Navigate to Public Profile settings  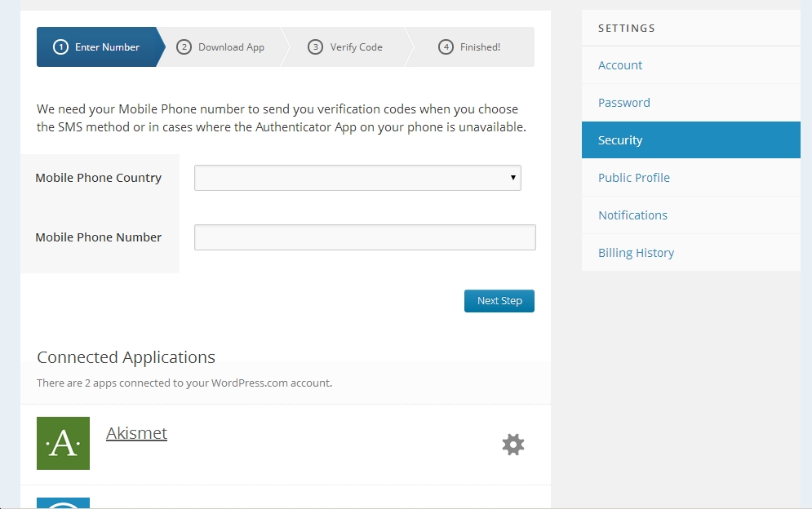[x=634, y=178]
